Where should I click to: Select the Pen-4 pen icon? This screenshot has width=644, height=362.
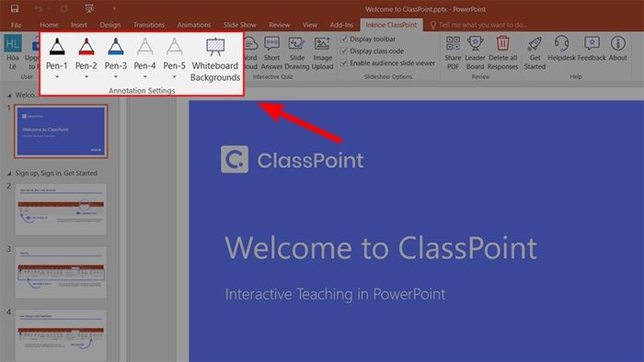145,46
